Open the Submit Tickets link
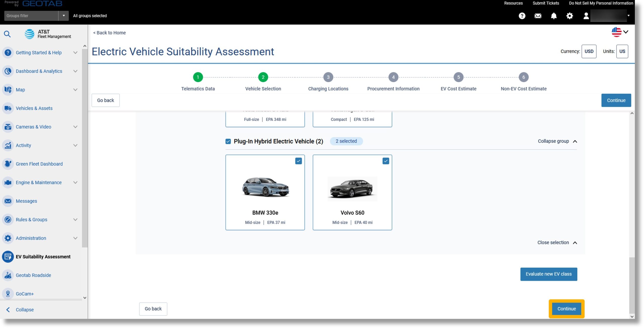644x328 pixels. pos(546,3)
